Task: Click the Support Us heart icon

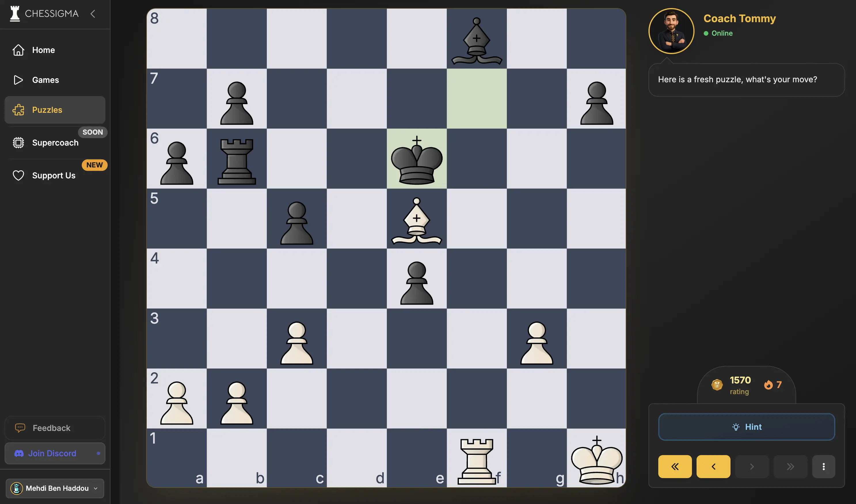Action: 19,175
